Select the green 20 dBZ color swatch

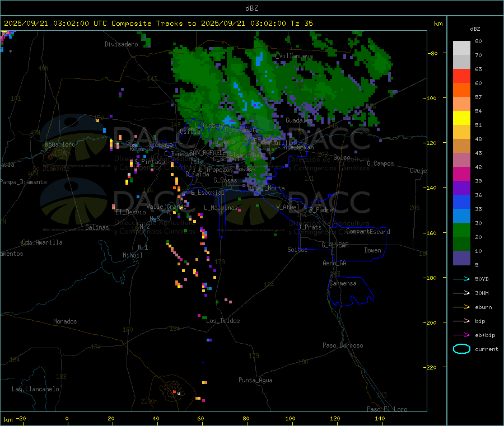(x=461, y=230)
